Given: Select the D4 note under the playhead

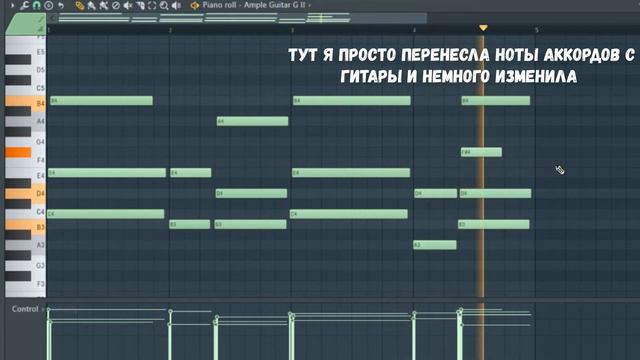Looking at the screenshot, I should coord(496,193).
